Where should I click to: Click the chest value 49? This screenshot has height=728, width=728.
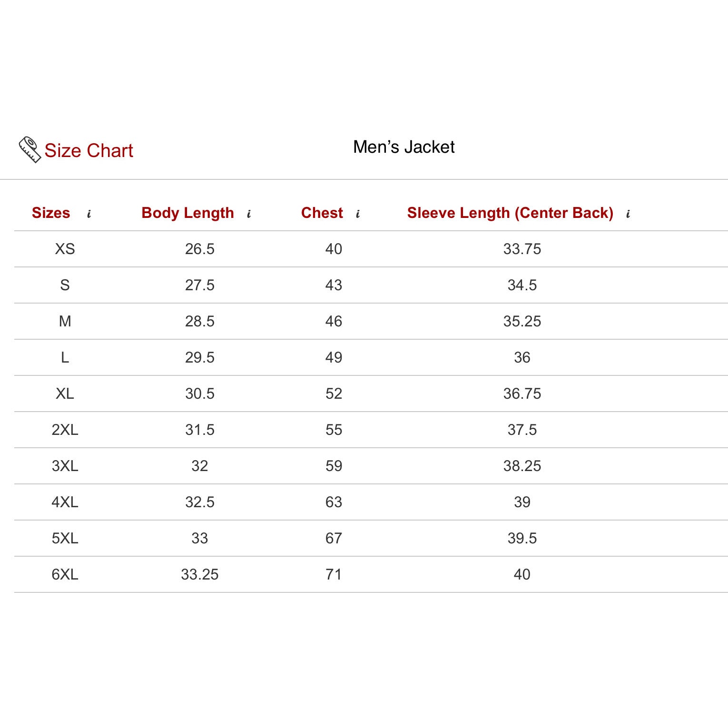coord(334,357)
